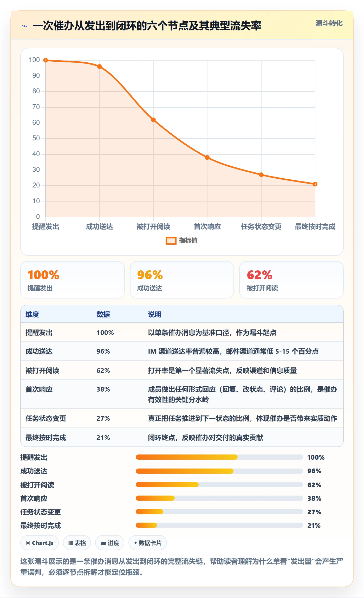
Task: Click the 被打开阅读 progress bar
Action: [x=219, y=485]
